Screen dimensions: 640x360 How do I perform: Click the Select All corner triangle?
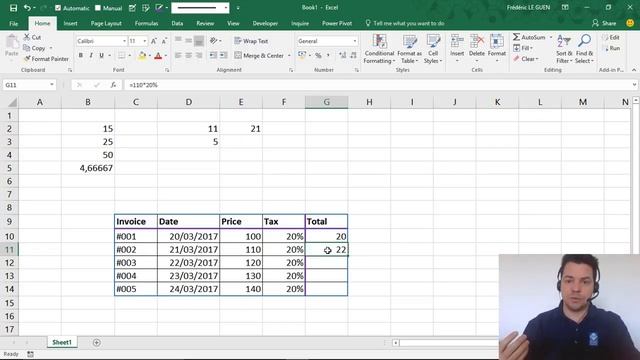point(12,102)
